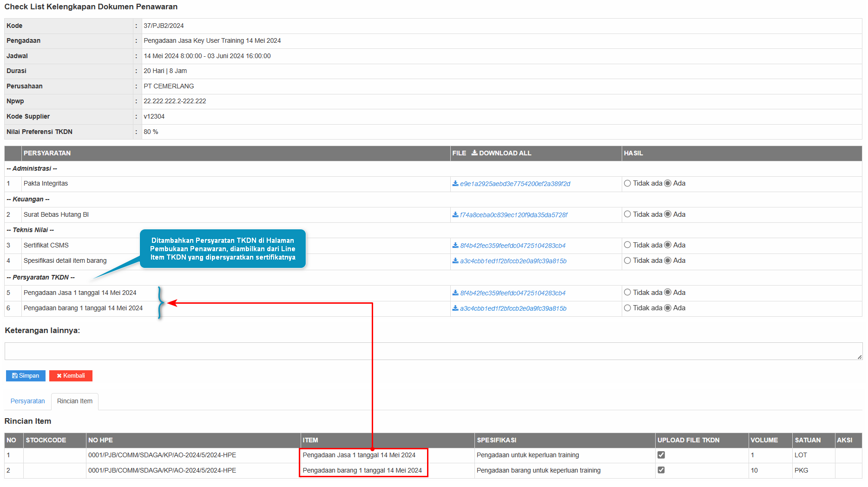This screenshot has height=487, width=868.
Task: Click download icon for Spesifikasi detail item barang
Action: [x=455, y=261]
